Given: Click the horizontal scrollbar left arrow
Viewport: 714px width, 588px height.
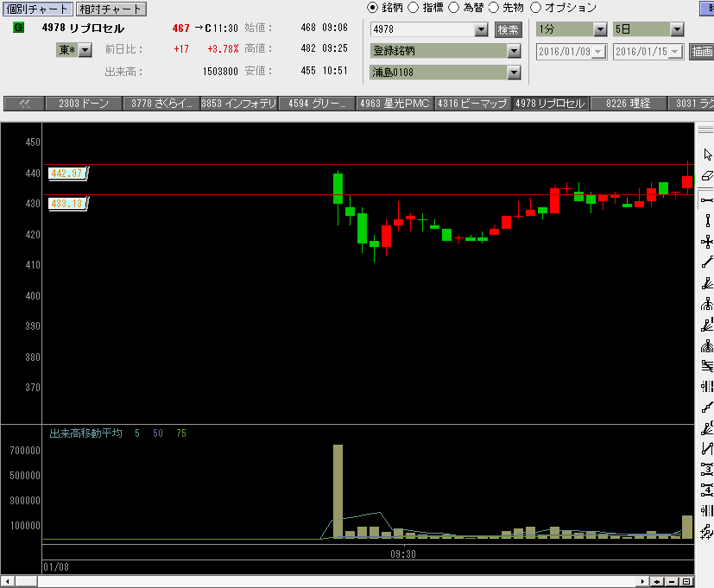Looking at the screenshot, I should point(8,582).
